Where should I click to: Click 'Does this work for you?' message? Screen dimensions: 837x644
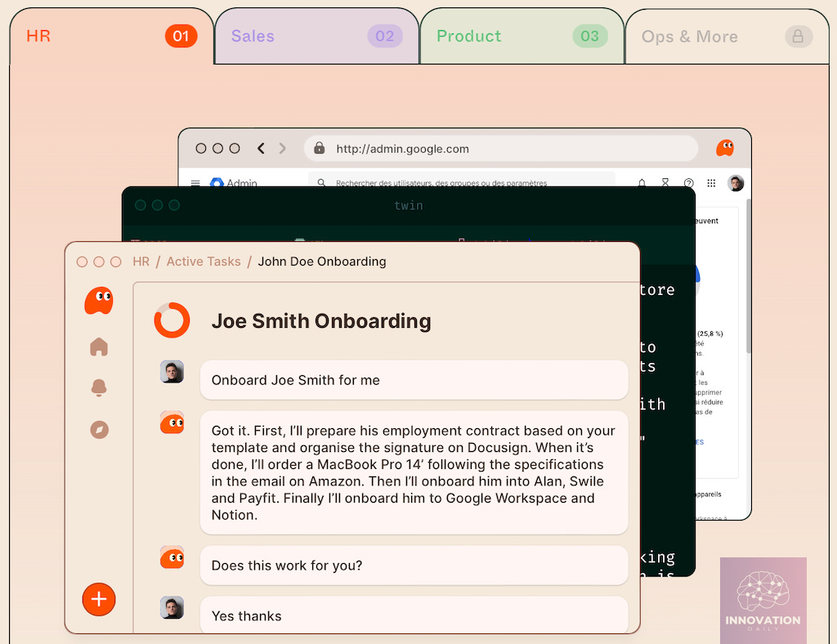[414, 565]
